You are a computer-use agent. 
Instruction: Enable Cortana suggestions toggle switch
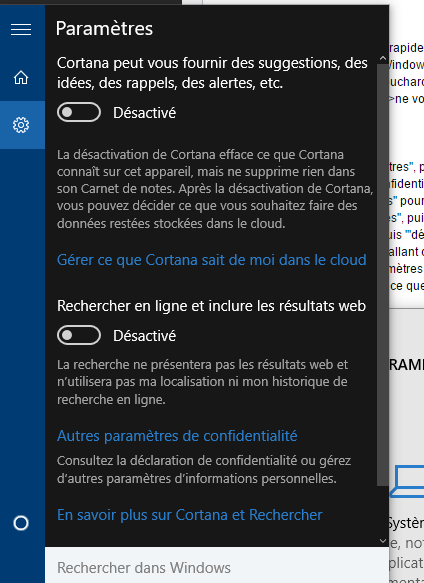tap(79, 112)
